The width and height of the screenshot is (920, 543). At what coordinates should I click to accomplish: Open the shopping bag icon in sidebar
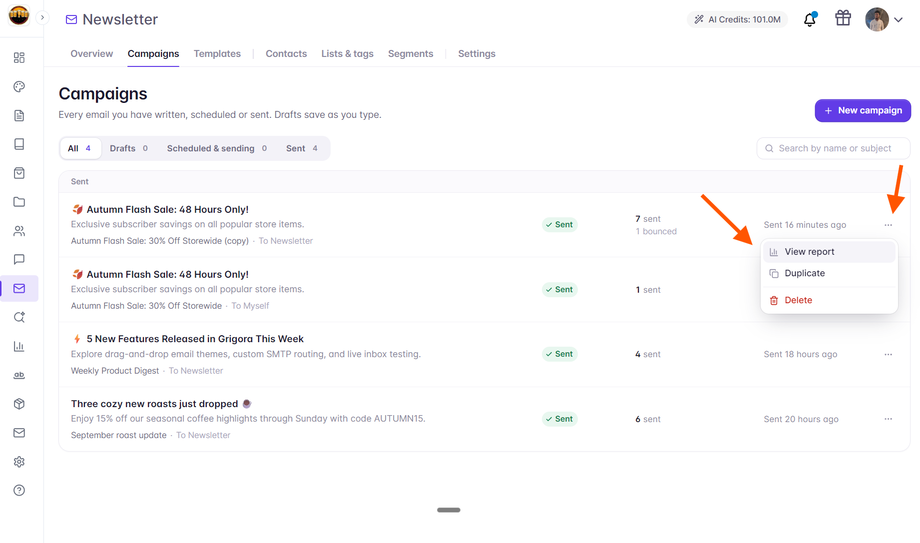(19, 173)
